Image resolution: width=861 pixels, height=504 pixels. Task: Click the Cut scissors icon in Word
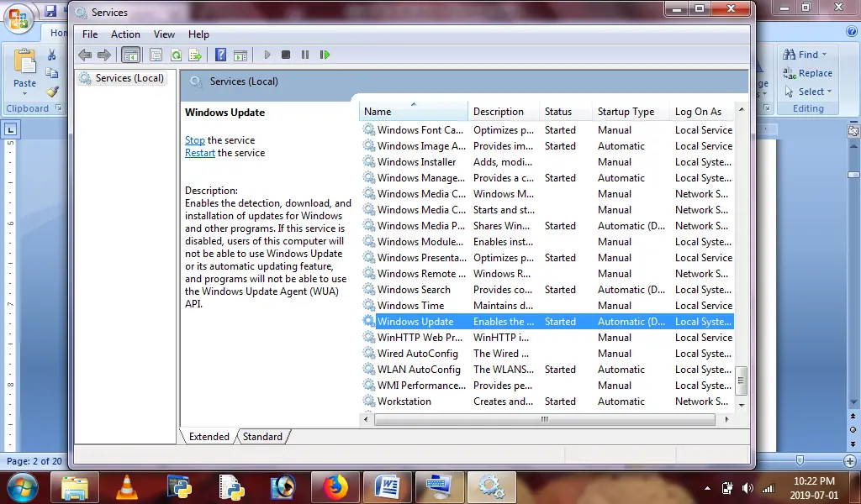pyautogui.click(x=51, y=55)
